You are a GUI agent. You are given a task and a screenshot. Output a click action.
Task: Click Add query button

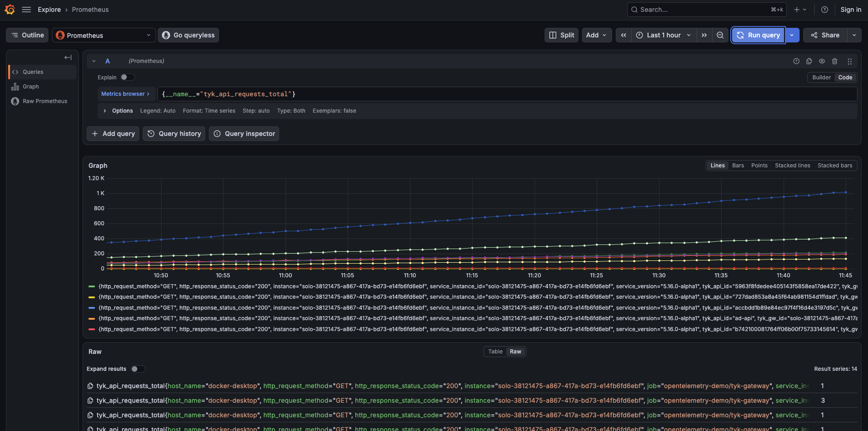pos(113,134)
